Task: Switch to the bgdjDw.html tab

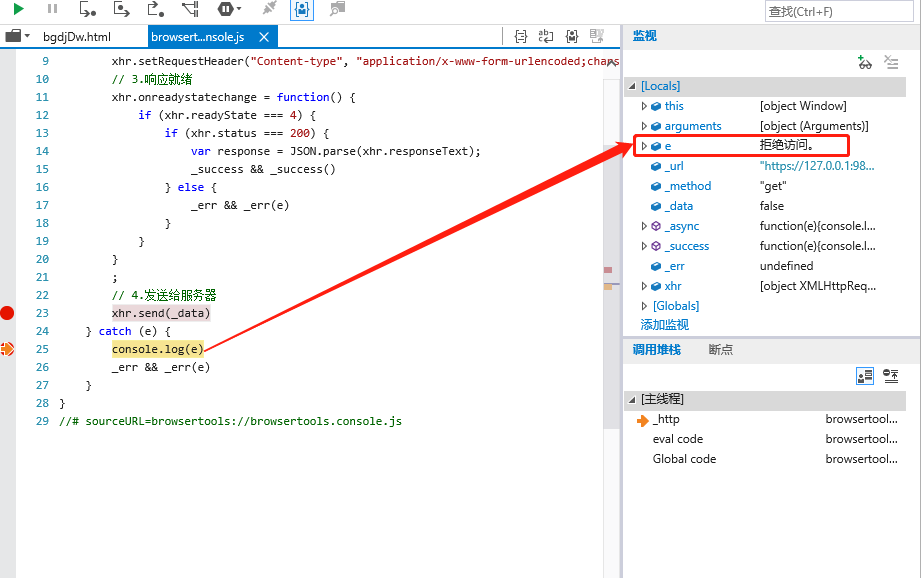Action: pyautogui.click(x=76, y=37)
